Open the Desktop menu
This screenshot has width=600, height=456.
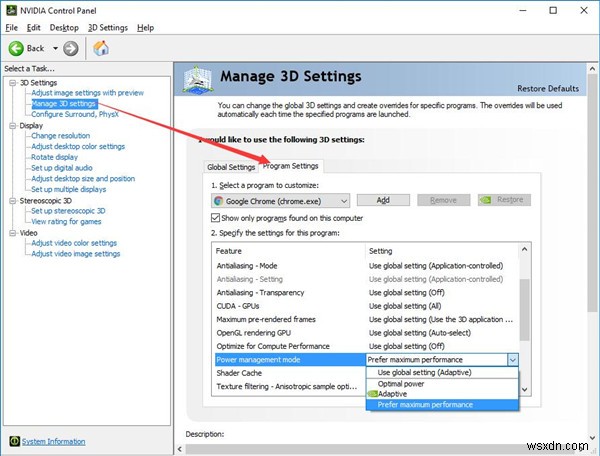(64, 28)
